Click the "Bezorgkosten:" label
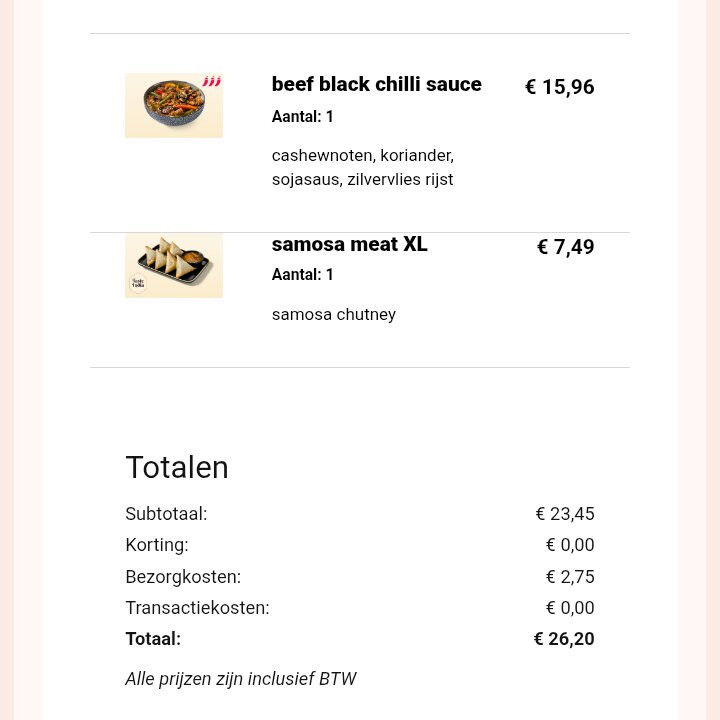 183,577
